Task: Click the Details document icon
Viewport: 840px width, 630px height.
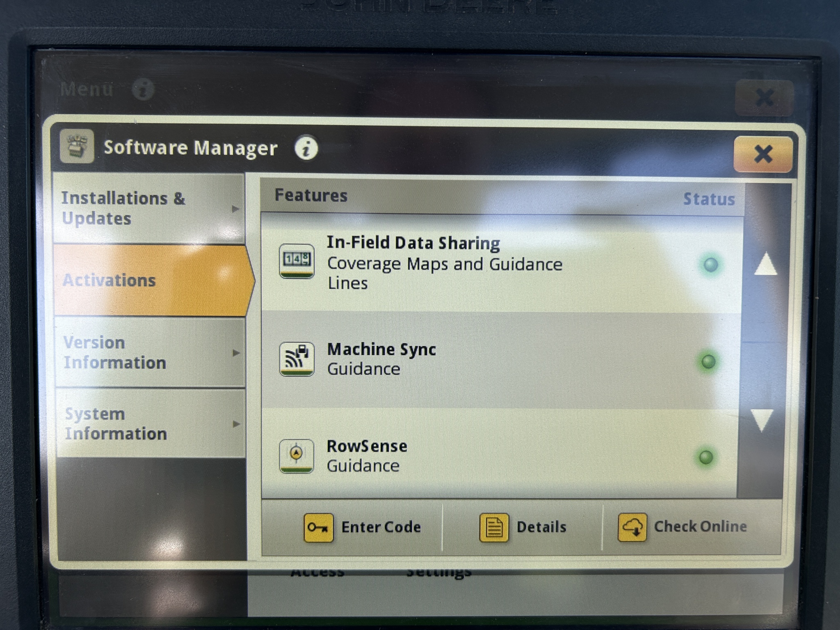Action: [x=494, y=527]
